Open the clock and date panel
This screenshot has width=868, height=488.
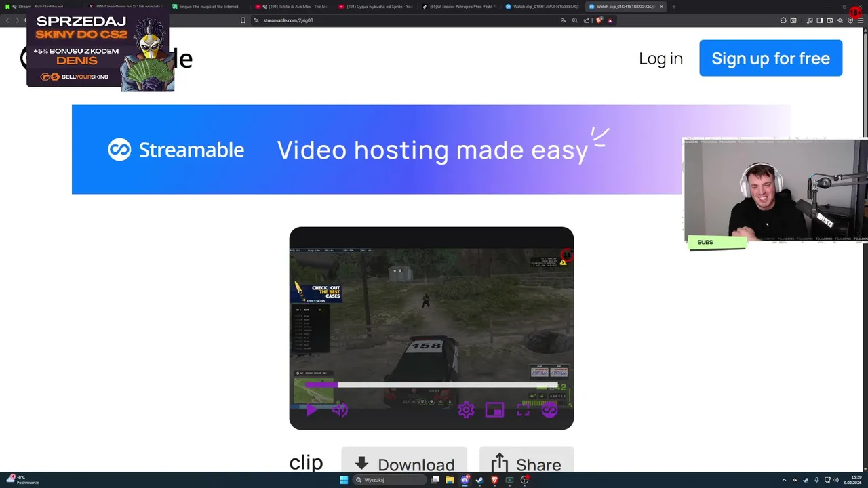(852, 480)
